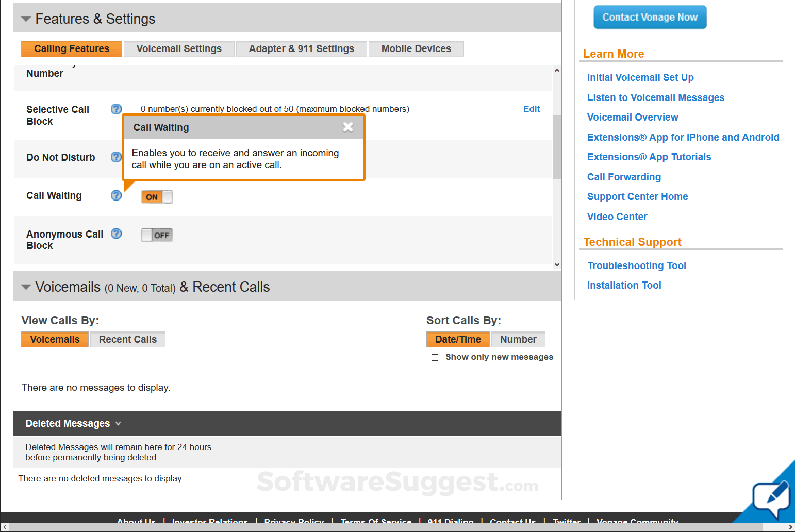Edit the Selective Call Block list
Viewport: 795px width, 532px height.
(x=532, y=109)
